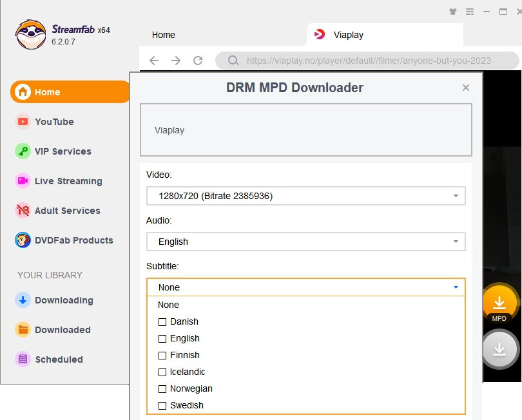Select the Swedish subtitle checkbox
The width and height of the screenshot is (522, 420).
click(x=162, y=405)
